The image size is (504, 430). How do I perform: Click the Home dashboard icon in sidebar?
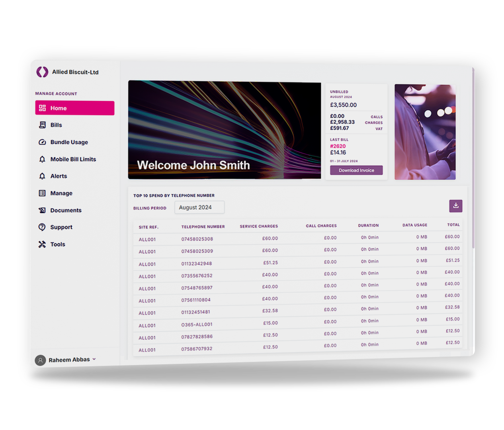[x=42, y=108]
